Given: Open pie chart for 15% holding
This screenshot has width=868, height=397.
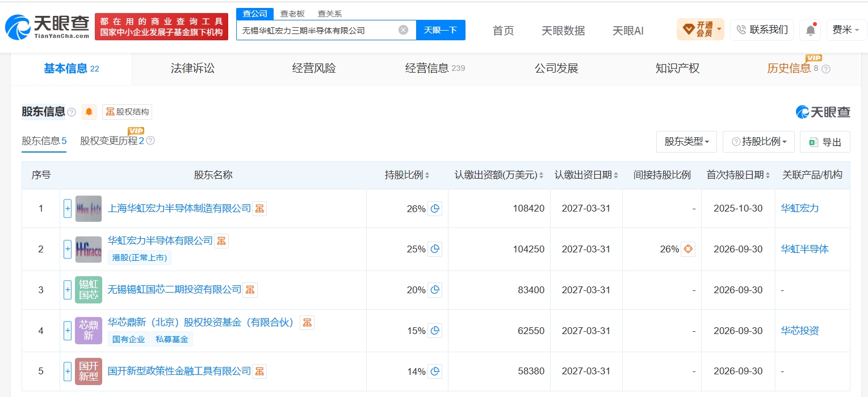Looking at the screenshot, I should point(435,331).
